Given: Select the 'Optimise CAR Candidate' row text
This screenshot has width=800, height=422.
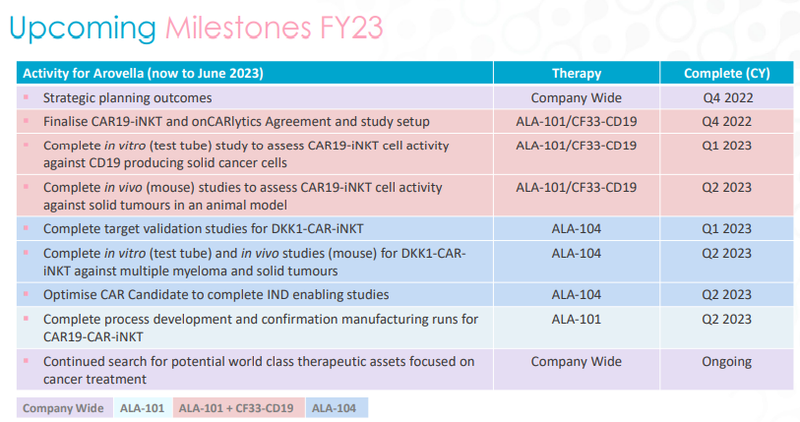Looking at the screenshot, I should point(216,294).
